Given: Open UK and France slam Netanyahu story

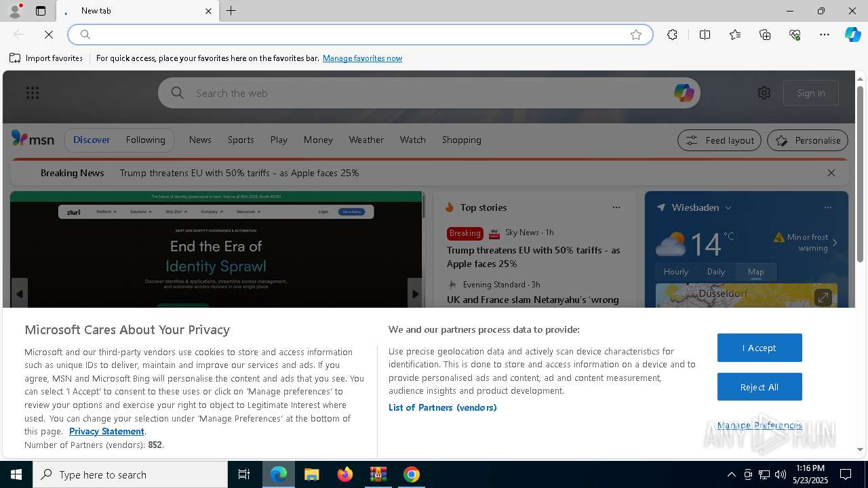Looking at the screenshot, I should pyautogui.click(x=533, y=300).
